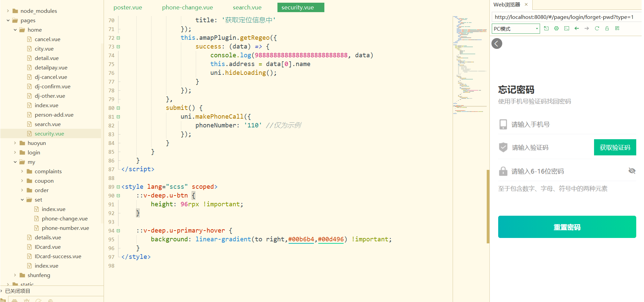Click the unlock padlock icon in browser toolbar

(x=607, y=29)
